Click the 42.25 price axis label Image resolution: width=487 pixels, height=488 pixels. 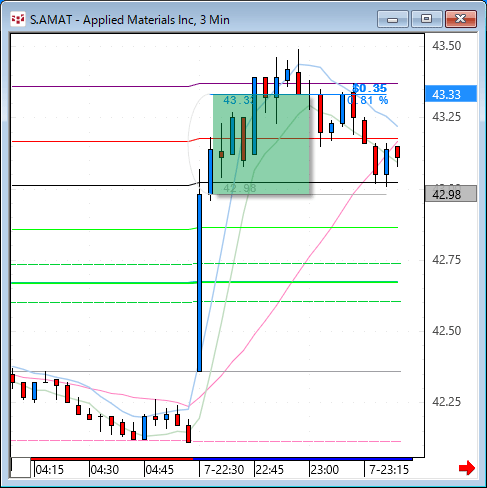446,402
